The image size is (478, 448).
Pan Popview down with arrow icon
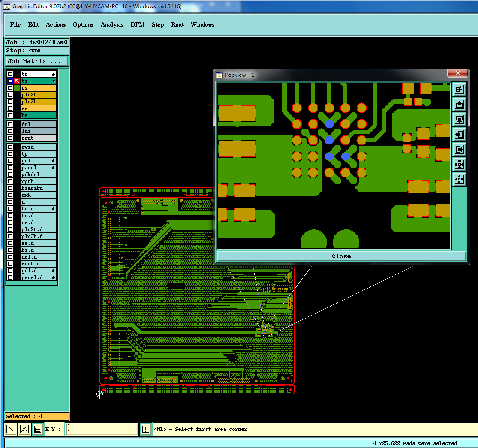[460, 119]
